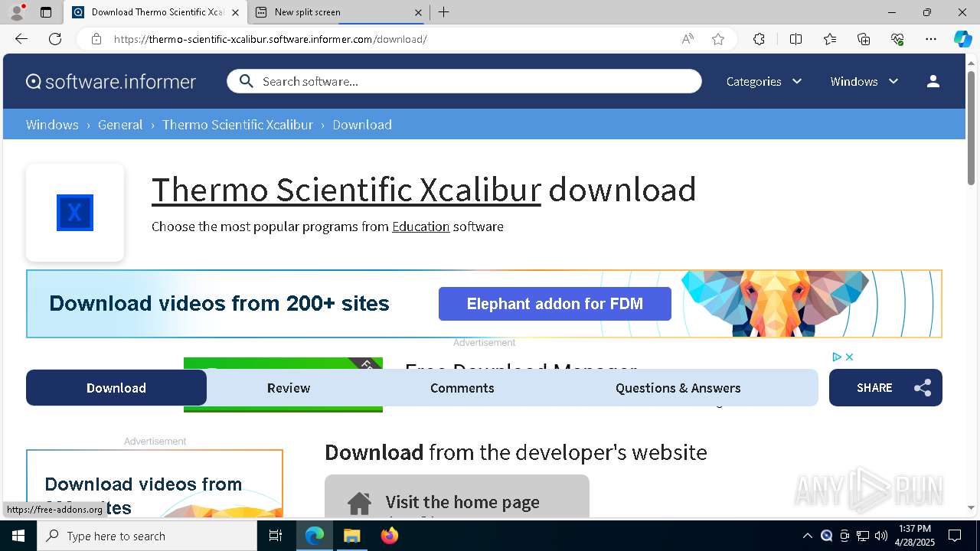980x551 pixels.
Task: Launch Copilot from the toolbar
Action: coord(962,39)
